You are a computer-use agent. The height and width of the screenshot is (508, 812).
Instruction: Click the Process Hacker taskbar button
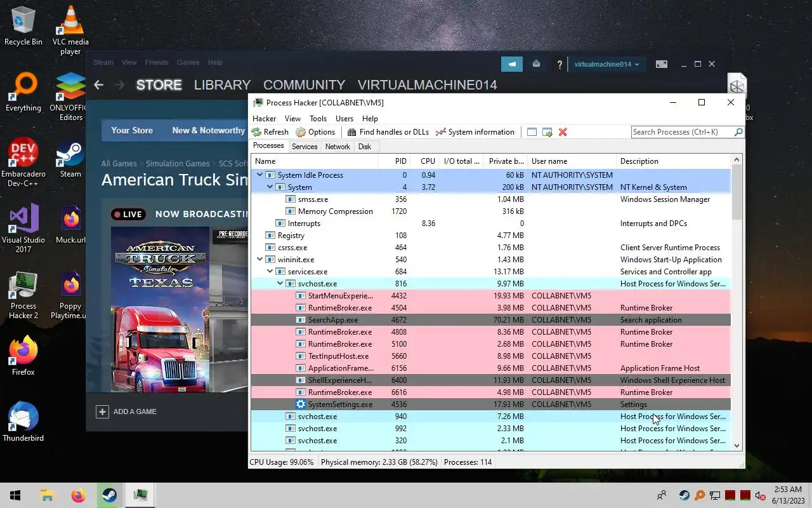[140, 495]
